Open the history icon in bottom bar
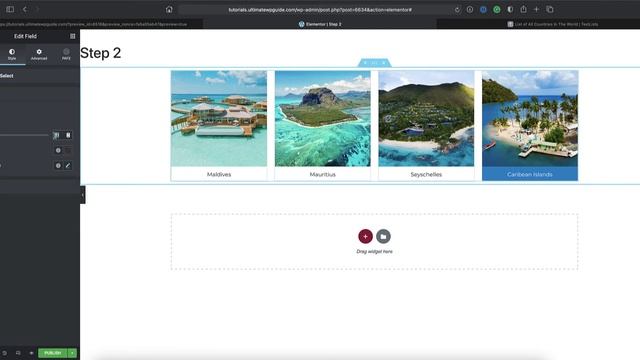 click(x=4, y=353)
